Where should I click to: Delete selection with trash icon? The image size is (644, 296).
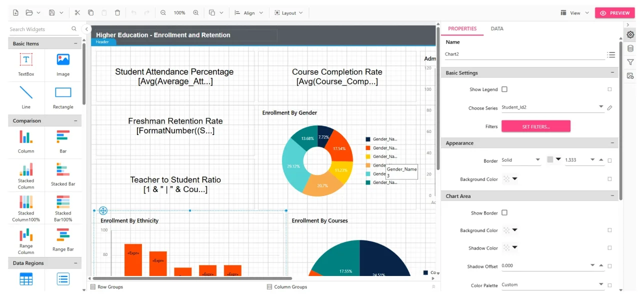click(117, 12)
